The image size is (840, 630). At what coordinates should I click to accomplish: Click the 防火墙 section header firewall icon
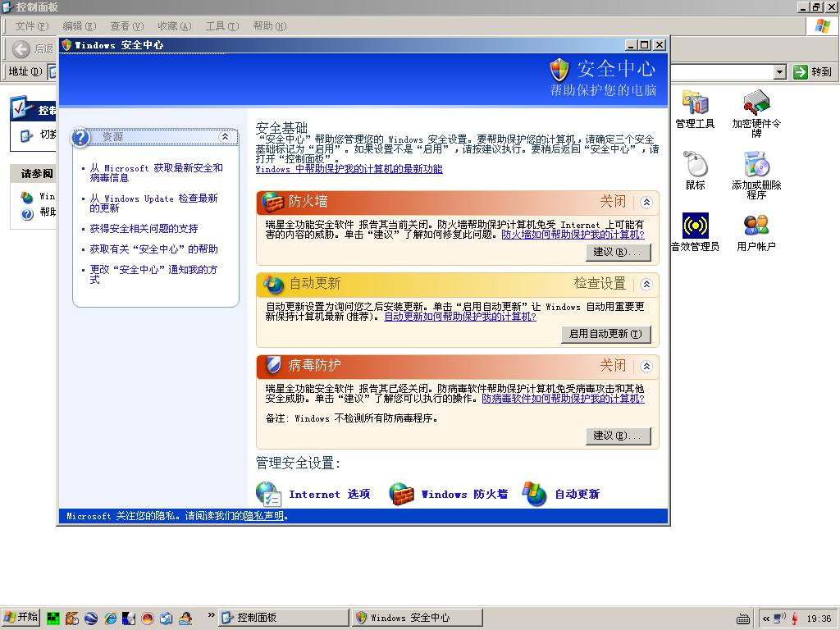272,202
